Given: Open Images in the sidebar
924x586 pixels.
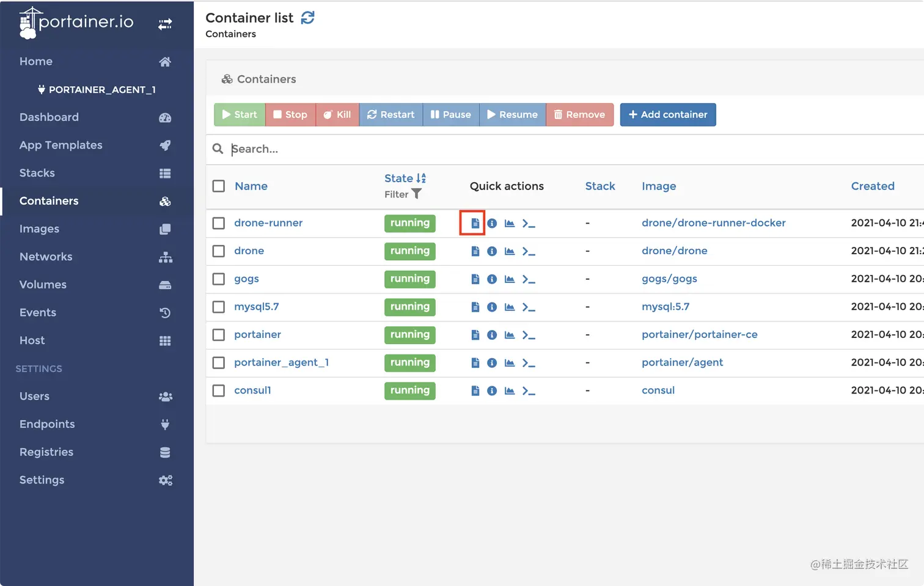Looking at the screenshot, I should click(x=97, y=229).
